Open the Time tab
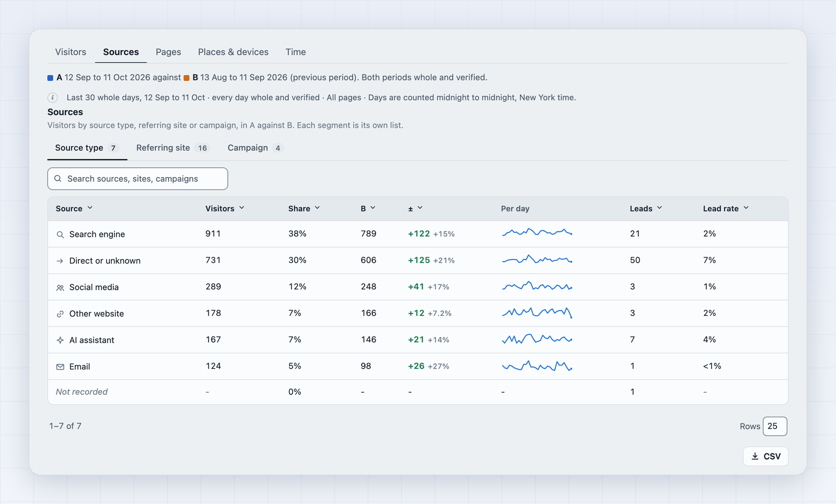Viewport: 836px width, 504px height. click(296, 52)
